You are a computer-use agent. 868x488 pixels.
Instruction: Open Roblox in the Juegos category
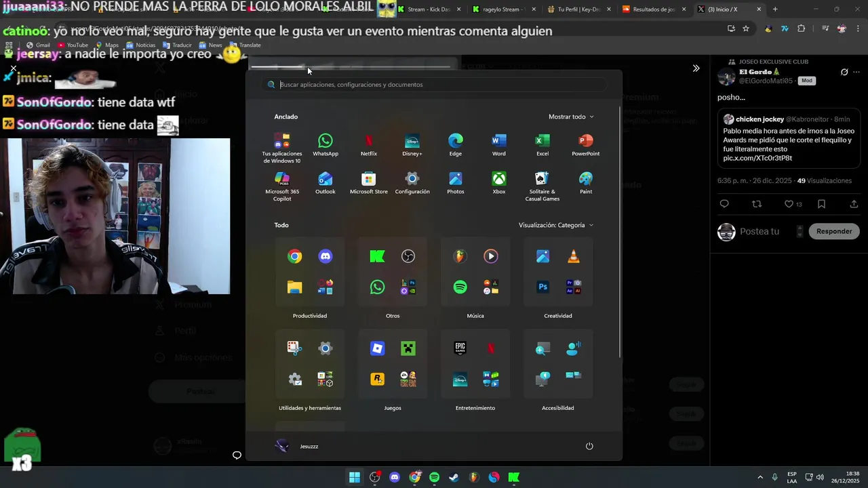coord(378,348)
